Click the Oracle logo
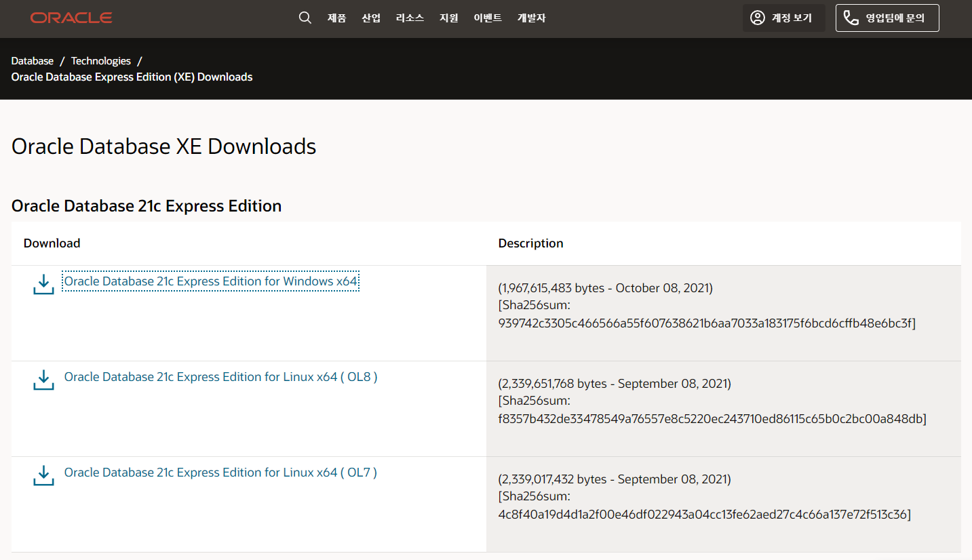 point(71,18)
